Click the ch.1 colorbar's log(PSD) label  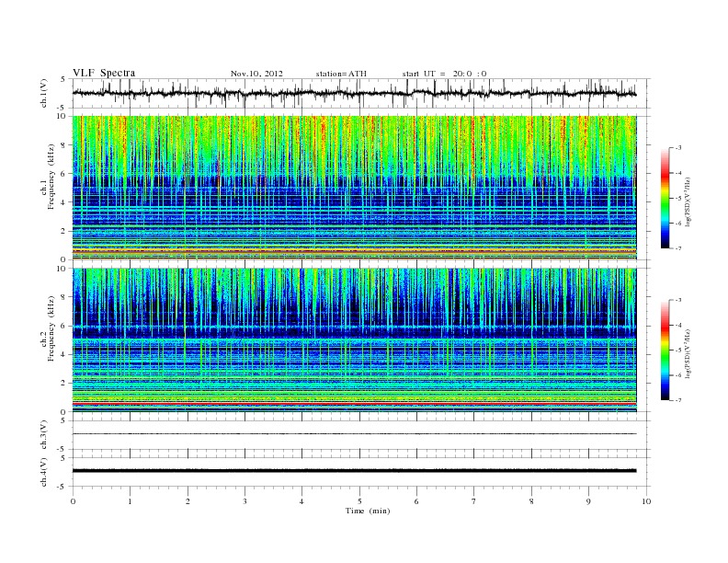coord(689,201)
